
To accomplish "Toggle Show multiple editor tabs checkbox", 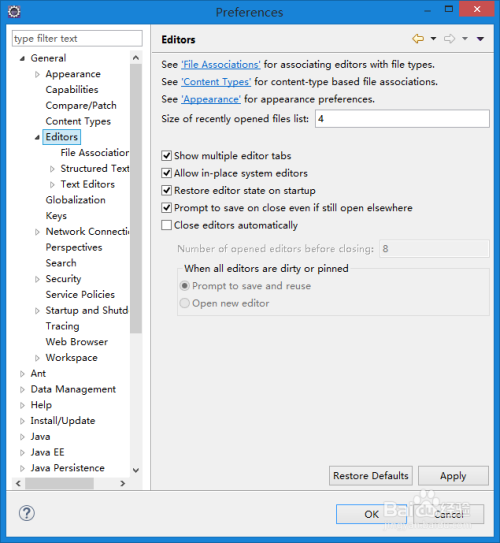I will click(167, 156).
